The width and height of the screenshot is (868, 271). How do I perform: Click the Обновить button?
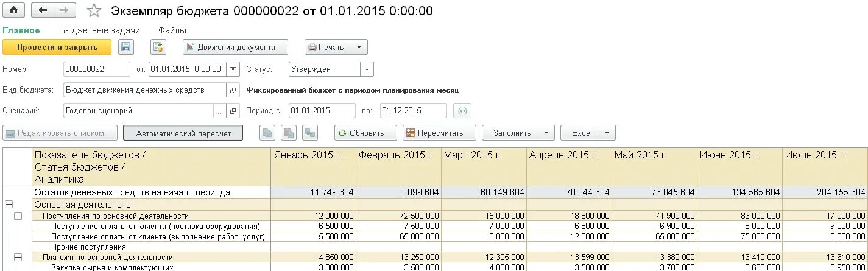pos(365,133)
